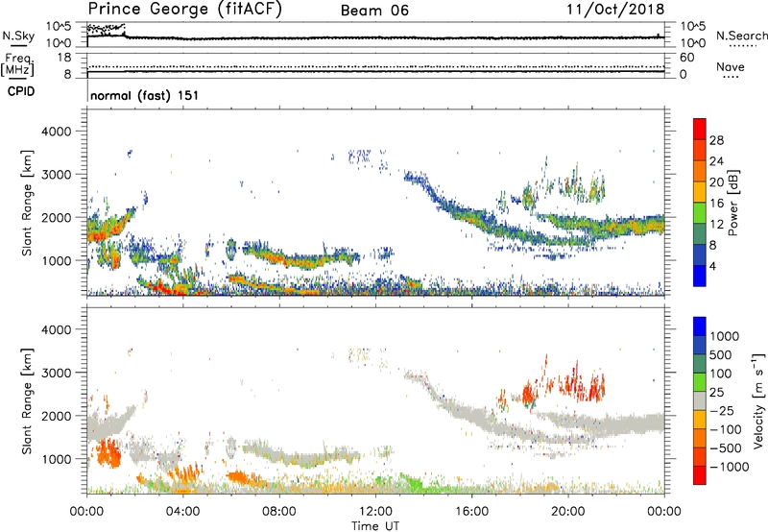Image resolution: width=768 pixels, height=532 pixels.
Task: Click the 'Nave' legend label
Action: coord(731,67)
